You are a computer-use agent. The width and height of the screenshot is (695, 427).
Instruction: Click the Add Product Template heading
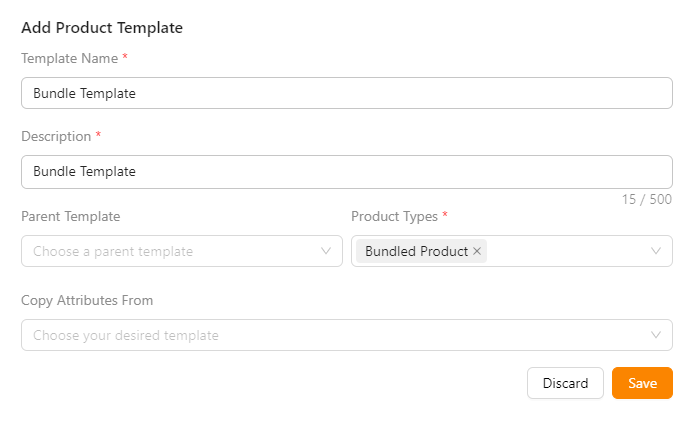click(102, 28)
